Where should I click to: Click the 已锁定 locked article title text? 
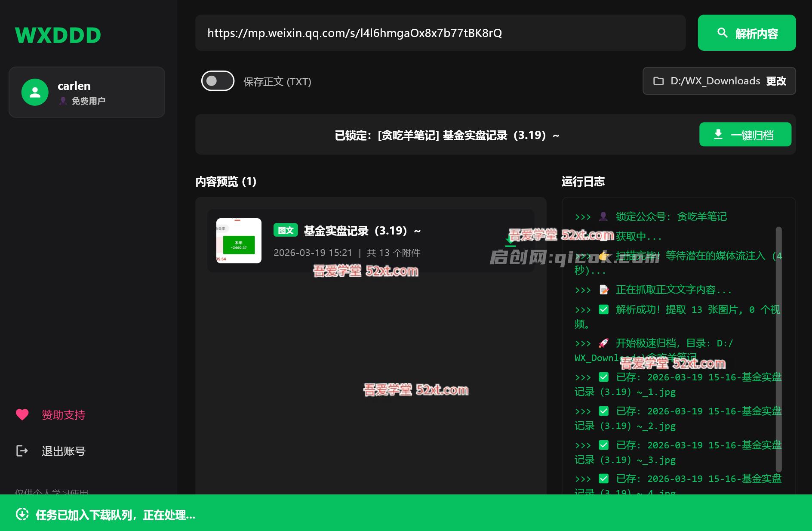[x=447, y=135]
